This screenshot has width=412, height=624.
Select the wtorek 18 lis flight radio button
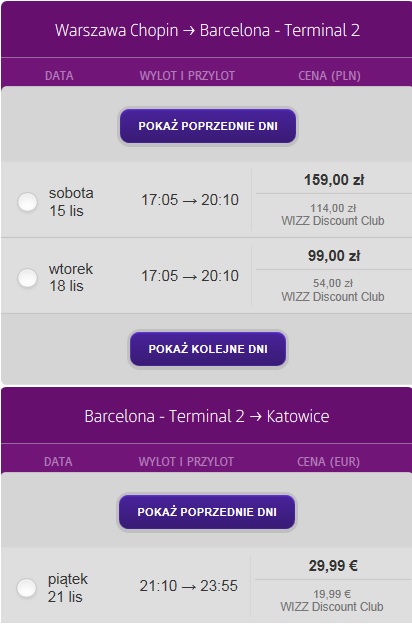tap(27, 277)
